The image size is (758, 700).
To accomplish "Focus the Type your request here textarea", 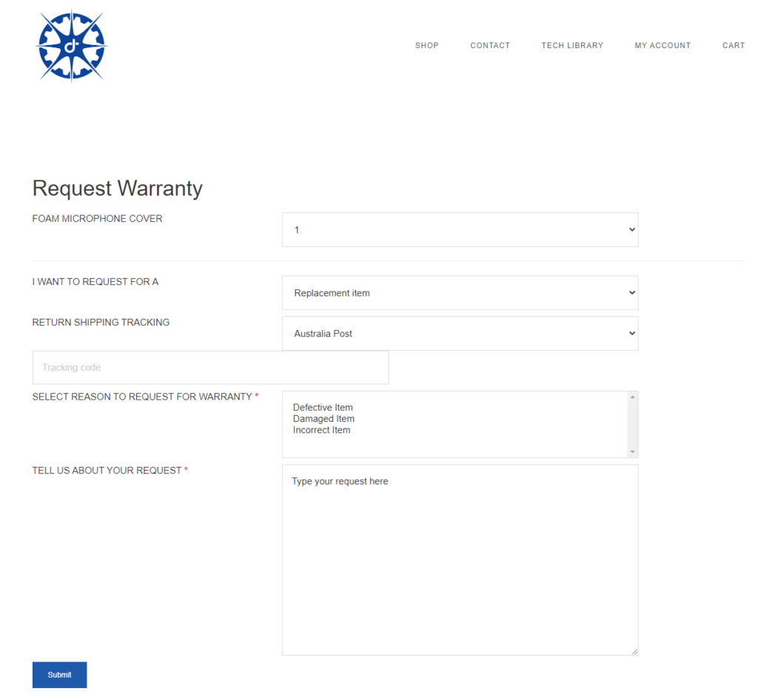I will click(460, 560).
